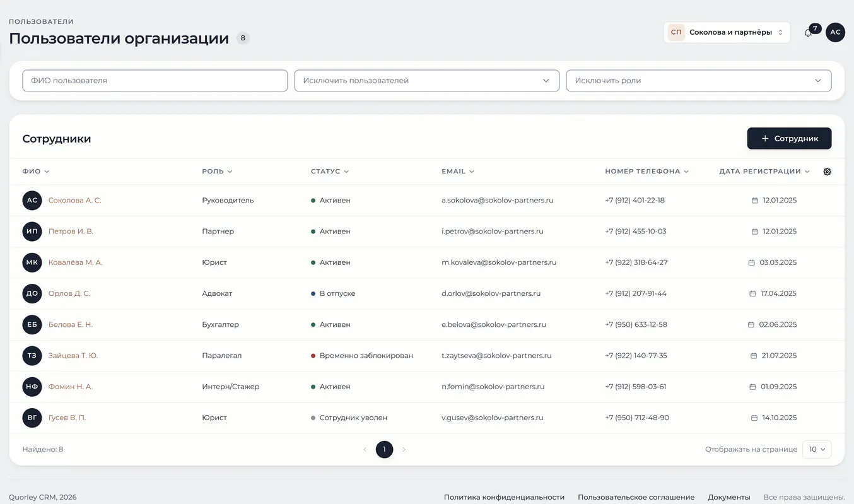854x504 pixels.
Task: Click the НФ avatar for Фомин
Action: [32, 387]
